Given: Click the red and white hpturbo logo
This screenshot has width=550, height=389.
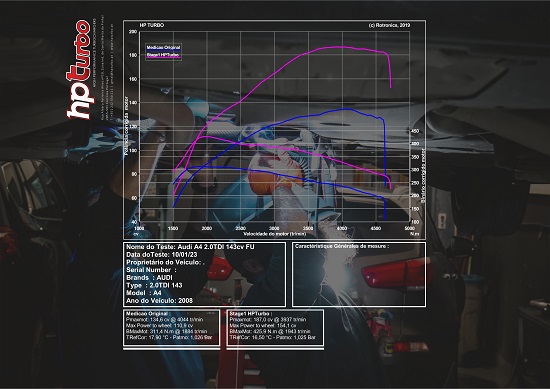Looking at the screenshot, I should click(x=79, y=69).
